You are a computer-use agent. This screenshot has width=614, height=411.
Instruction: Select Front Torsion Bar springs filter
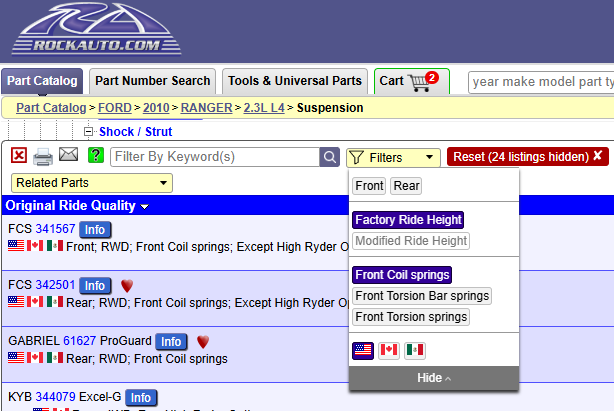(422, 296)
